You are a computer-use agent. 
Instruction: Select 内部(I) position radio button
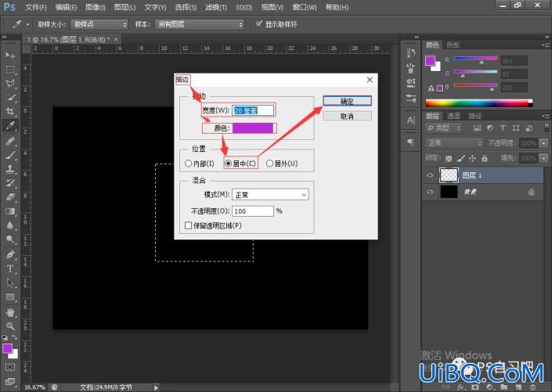[188, 164]
